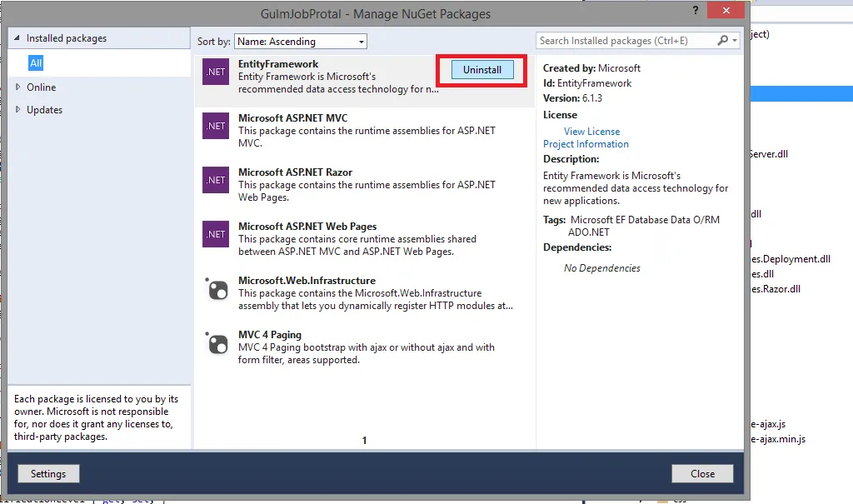Select the Updates tree item
Viewport: 853px width, 504px height.
(x=45, y=109)
